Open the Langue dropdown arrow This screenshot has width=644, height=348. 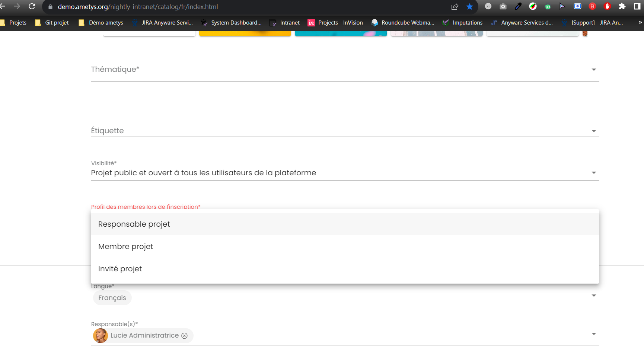coord(594,296)
